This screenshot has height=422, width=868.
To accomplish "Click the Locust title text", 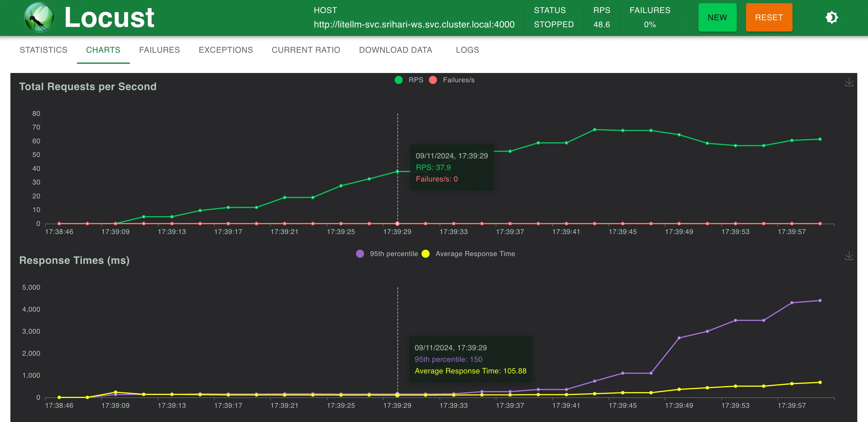I will [109, 18].
